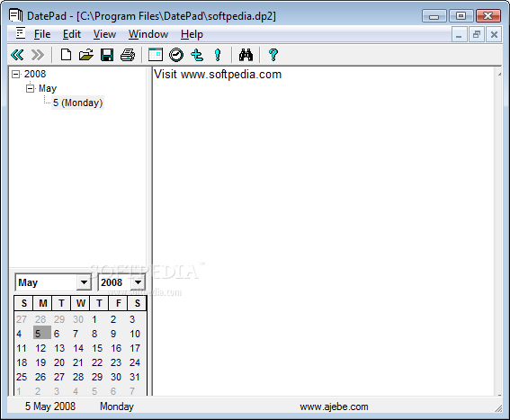Open help with the question mark icon
Screen dimensions: 510x420
pyautogui.click(x=273, y=55)
